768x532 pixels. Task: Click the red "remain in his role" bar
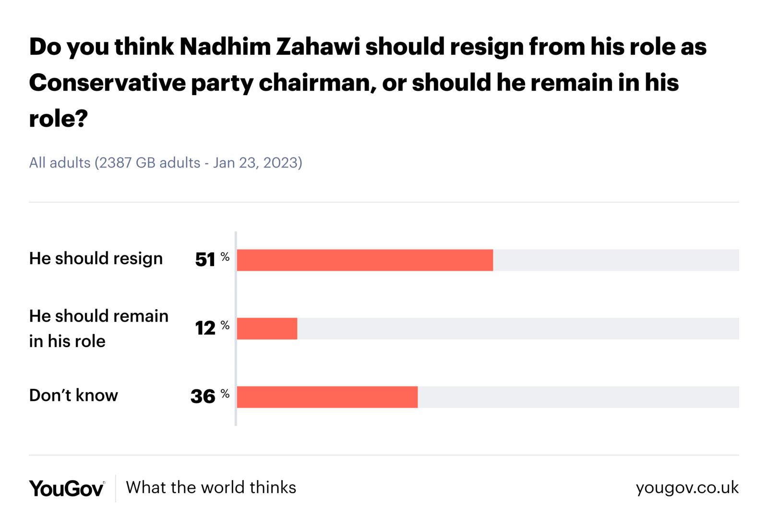pyautogui.click(x=267, y=329)
